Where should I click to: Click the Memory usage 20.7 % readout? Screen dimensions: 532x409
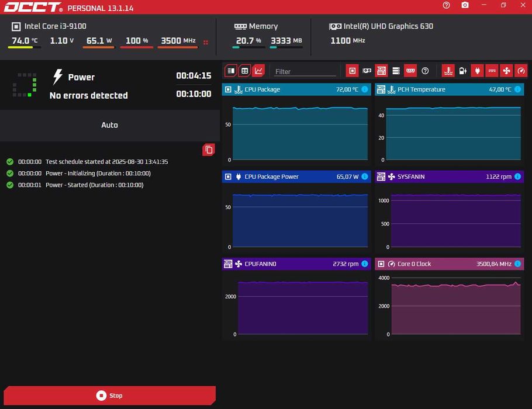tap(248, 41)
